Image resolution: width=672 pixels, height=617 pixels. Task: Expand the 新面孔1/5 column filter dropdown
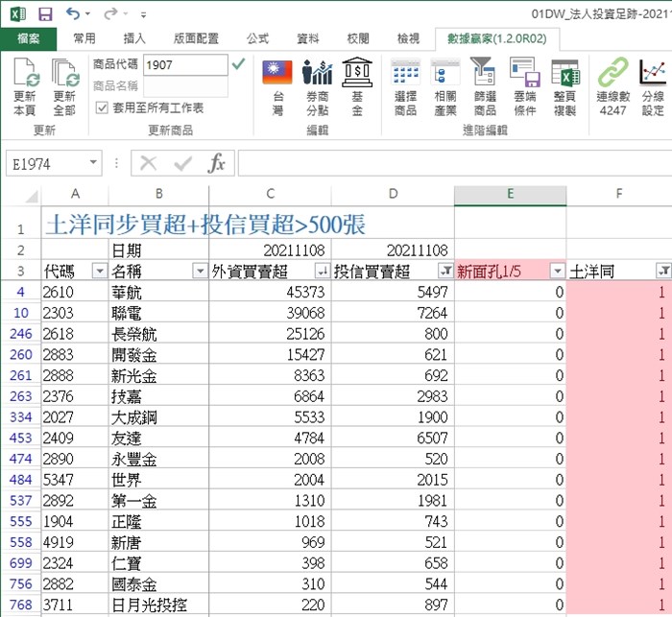(557, 271)
